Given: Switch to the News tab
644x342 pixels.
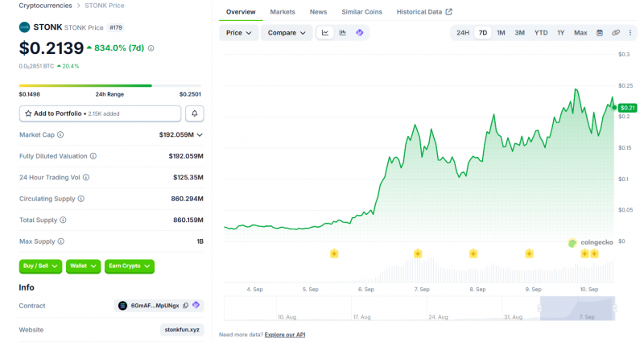Looking at the screenshot, I should [x=318, y=12].
